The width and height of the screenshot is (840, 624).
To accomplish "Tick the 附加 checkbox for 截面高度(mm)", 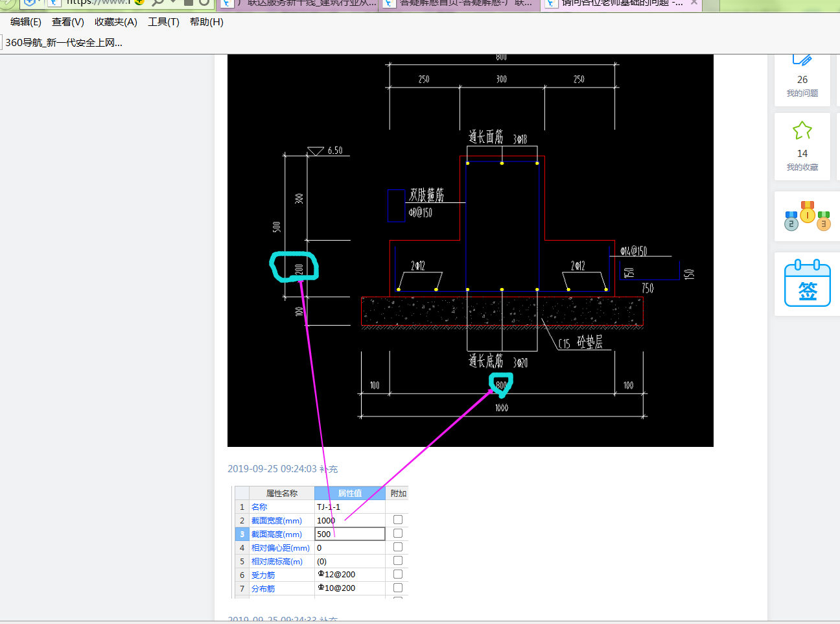I will pos(398,533).
